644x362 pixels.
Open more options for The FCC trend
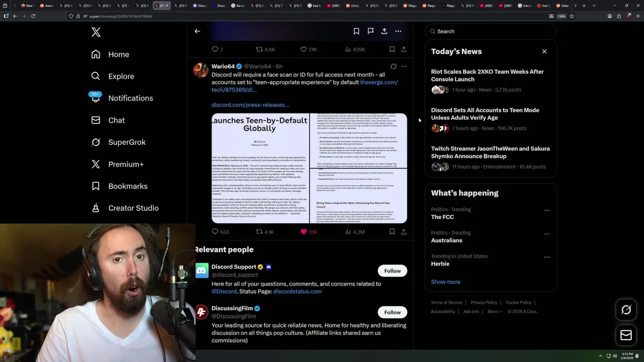(547, 211)
